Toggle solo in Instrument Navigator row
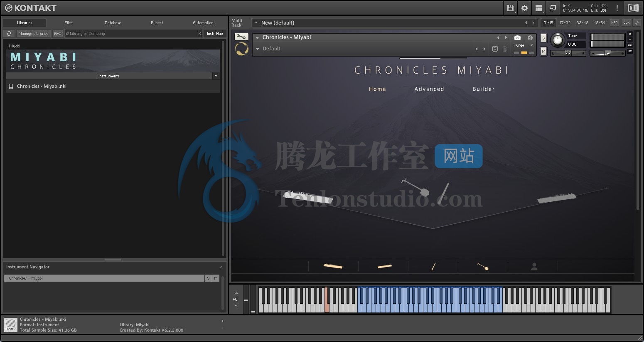644x342 pixels. click(x=208, y=278)
